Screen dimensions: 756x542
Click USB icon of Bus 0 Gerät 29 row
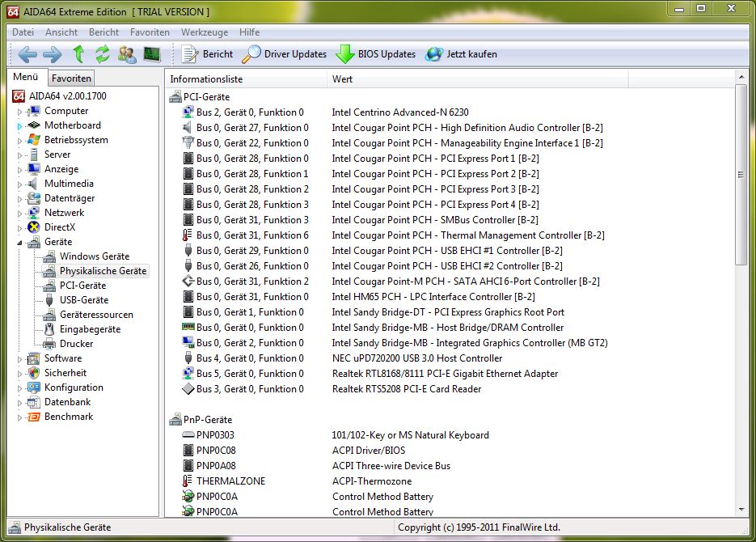tap(188, 251)
